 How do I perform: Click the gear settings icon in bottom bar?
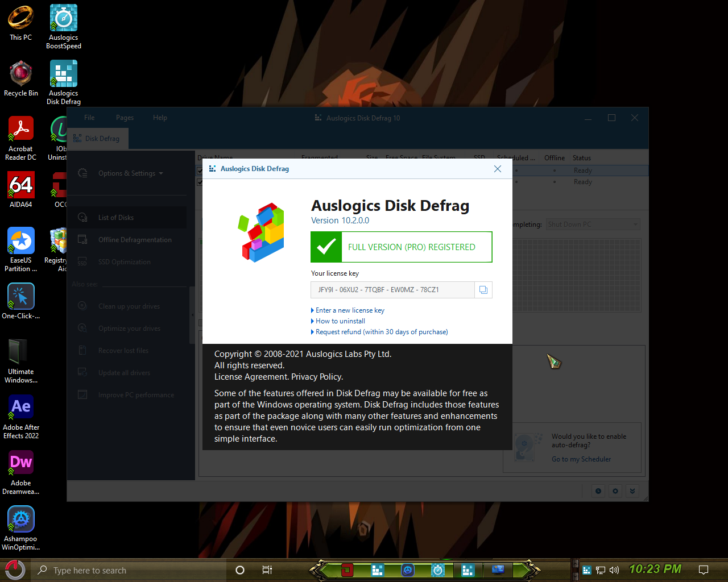[x=615, y=491]
